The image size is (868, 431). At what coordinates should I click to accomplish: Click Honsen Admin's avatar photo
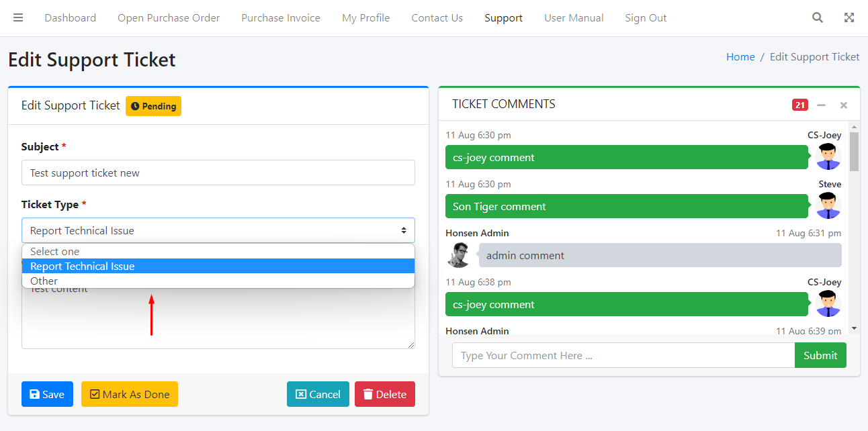click(459, 255)
